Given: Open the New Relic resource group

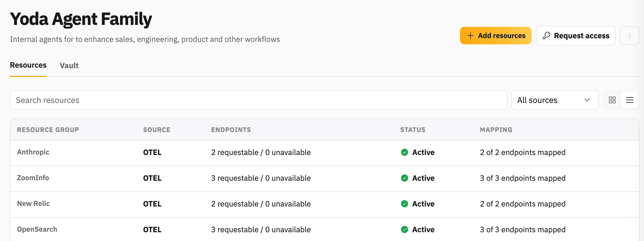Looking at the screenshot, I should click(x=33, y=203).
